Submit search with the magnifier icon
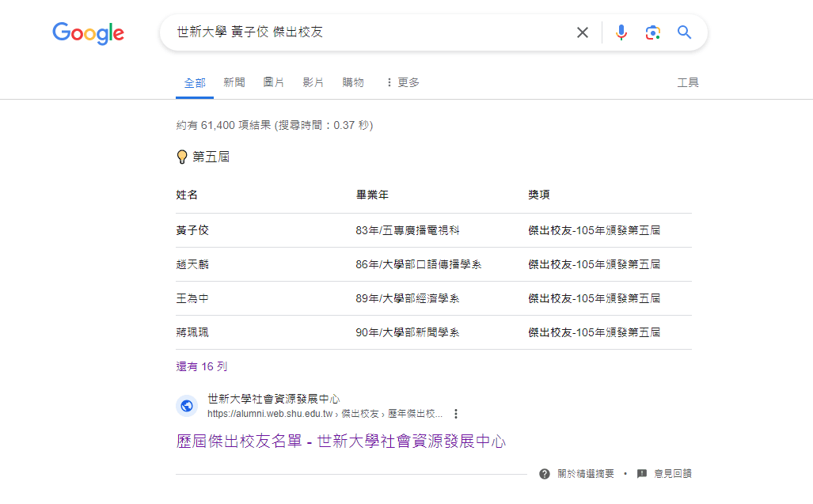Screen dimensions: 813x504 coord(685,32)
